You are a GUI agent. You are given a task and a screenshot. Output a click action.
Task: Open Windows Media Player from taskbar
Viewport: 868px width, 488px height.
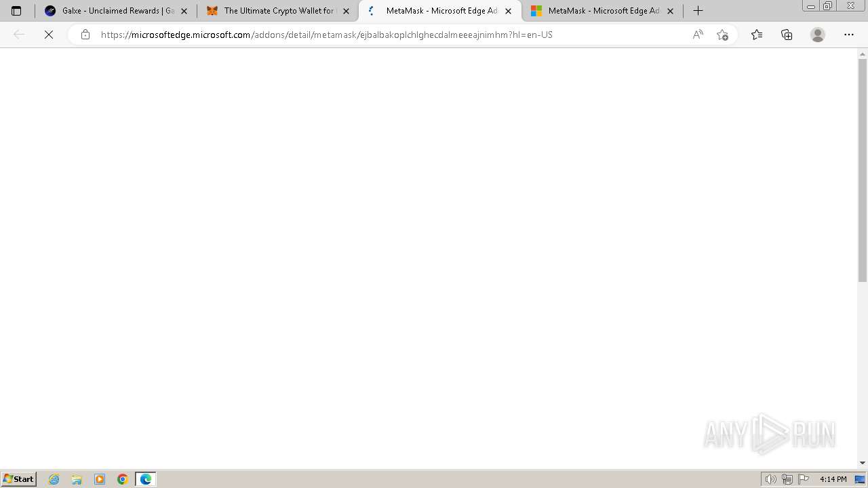[x=100, y=479]
